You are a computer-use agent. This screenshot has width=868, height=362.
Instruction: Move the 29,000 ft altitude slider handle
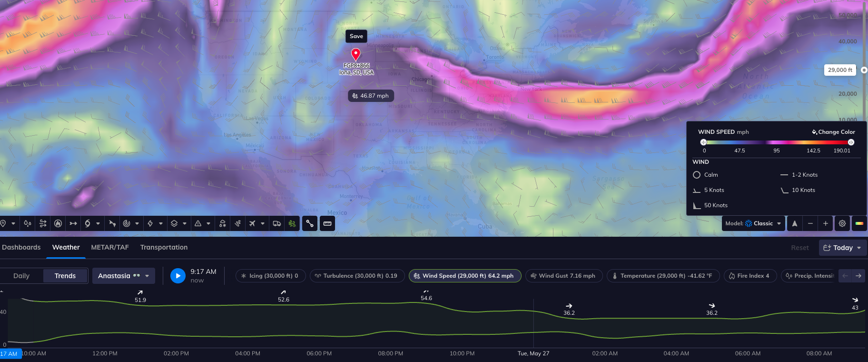(x=864, y=70)
